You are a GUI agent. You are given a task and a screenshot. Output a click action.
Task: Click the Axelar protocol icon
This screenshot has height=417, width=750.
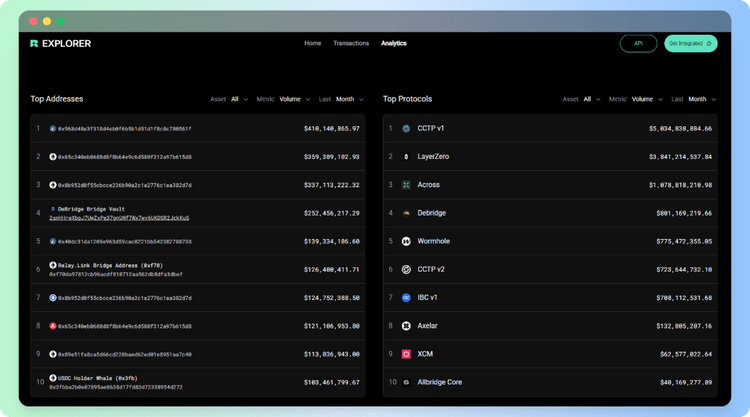tap(406, 326)
